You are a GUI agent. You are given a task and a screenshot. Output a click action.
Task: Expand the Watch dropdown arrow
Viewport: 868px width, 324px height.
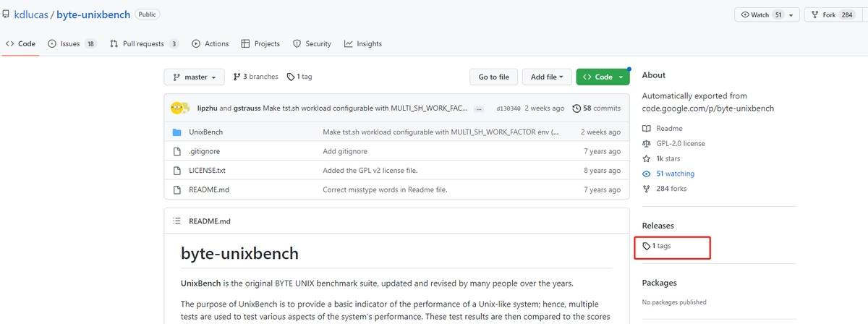[x=792, y=14]
